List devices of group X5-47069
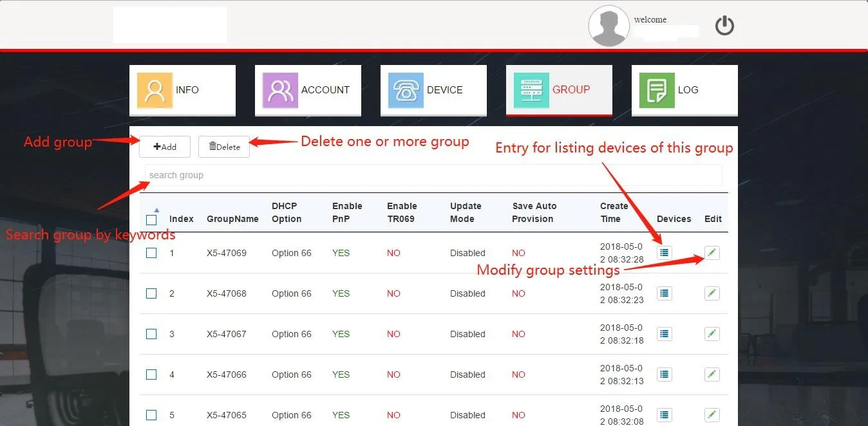 click(x=664, y=253)
